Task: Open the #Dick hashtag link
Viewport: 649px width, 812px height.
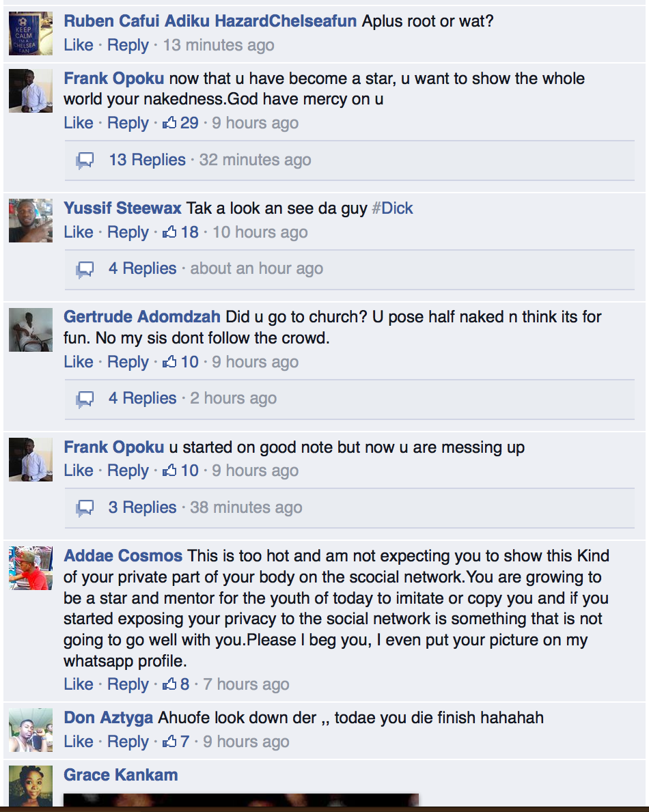Action: pos(393,208)
